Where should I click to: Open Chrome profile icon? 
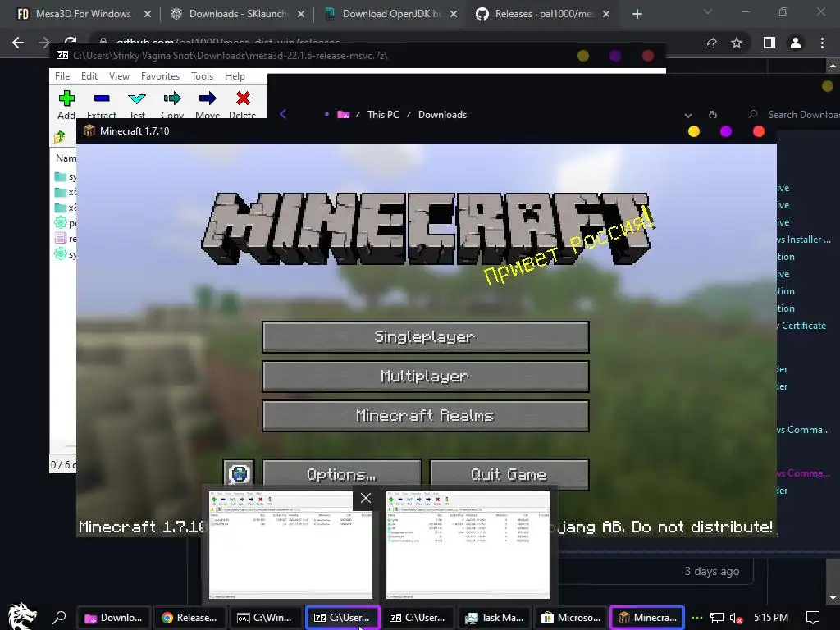pos(796,43)
